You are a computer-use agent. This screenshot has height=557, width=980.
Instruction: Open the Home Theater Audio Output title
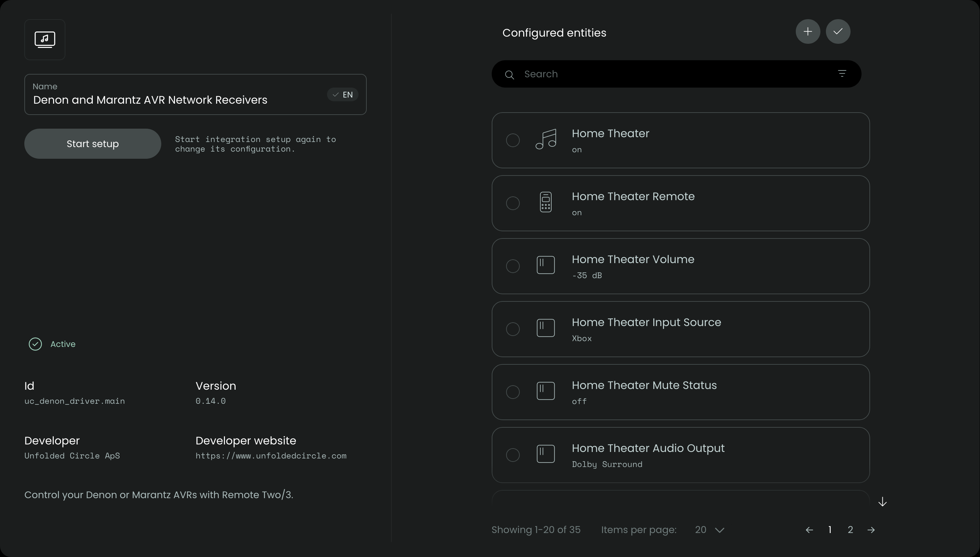pos(648,448)
